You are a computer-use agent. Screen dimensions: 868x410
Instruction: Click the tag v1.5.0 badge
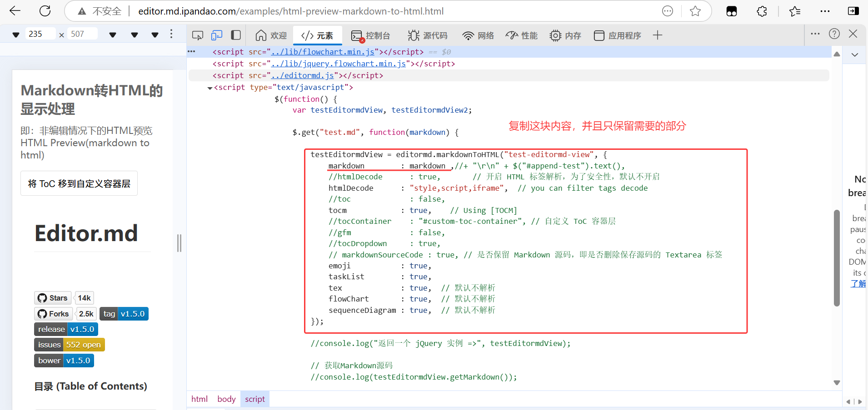click(x=124, y=314)
